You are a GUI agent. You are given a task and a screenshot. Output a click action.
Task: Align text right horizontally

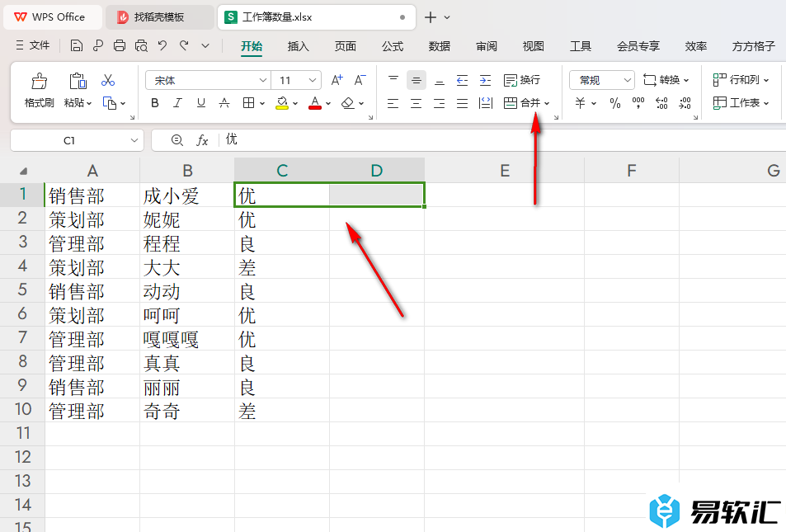tap(439, 103)
